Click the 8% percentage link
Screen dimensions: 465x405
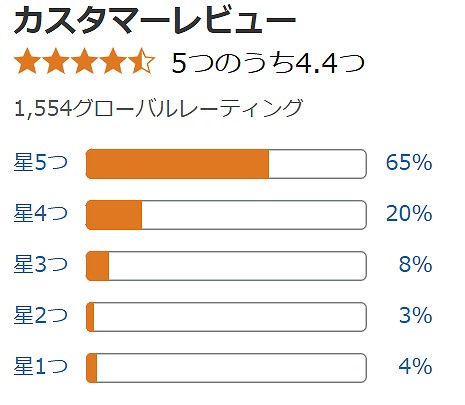pyautogui.click(x=415, y=265)
